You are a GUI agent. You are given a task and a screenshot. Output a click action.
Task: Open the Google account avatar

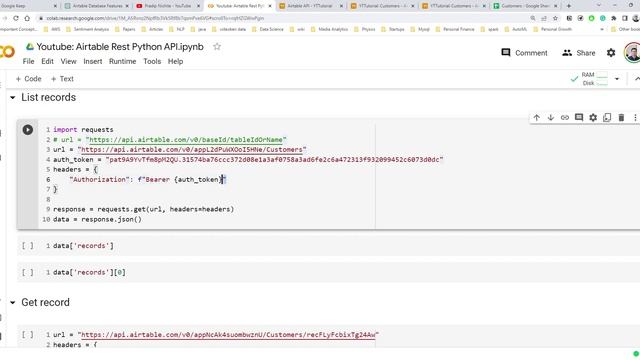[632, 53]
